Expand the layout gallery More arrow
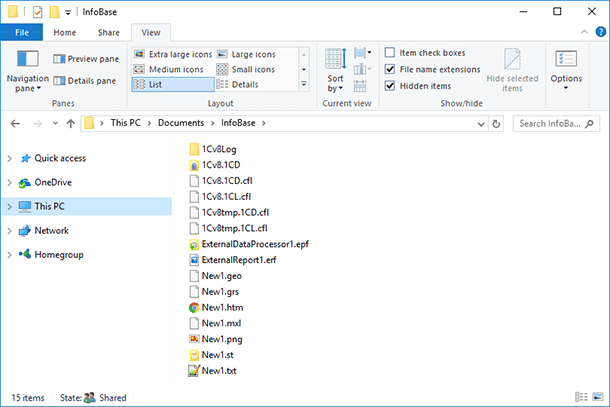Viewport: 610px width, 407px height. pyautogui.click(x=304, y=84)
